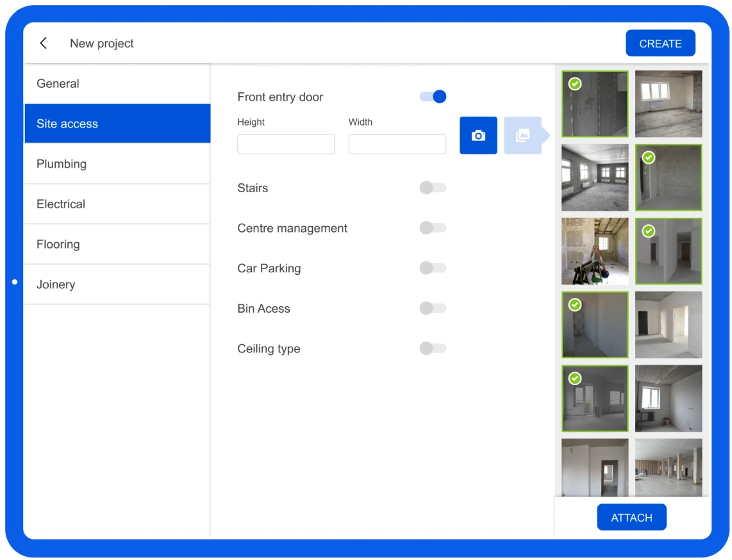This screenshot has width=732, height=560.
Task: Open the General section
Action: pyautogui.click(x=117, y=83)
